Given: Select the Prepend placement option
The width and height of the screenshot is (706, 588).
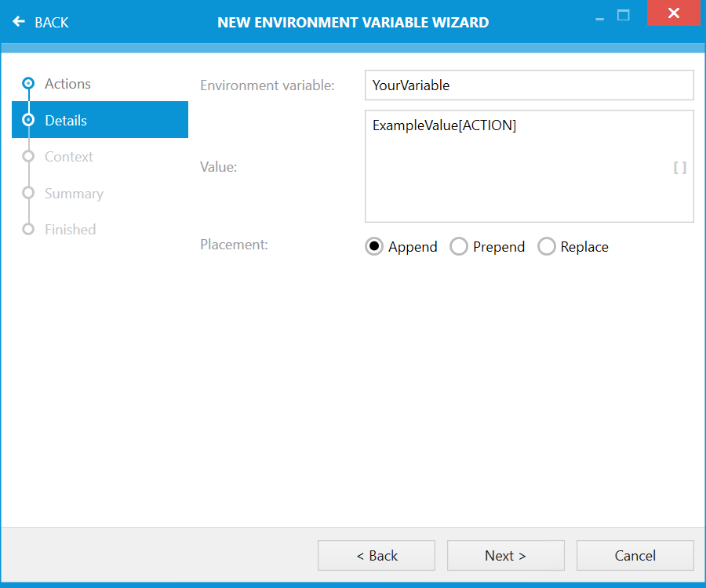Looking at the screenshot, I should click(459, 246).
